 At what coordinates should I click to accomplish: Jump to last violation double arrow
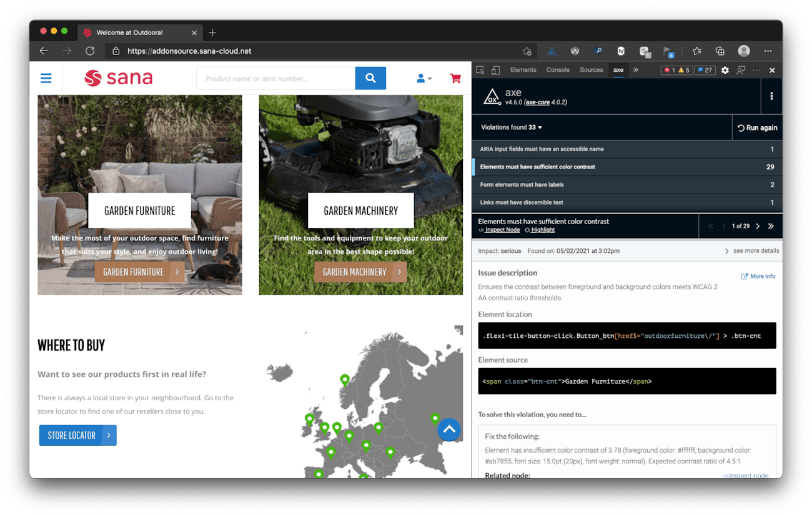(771, 226)
